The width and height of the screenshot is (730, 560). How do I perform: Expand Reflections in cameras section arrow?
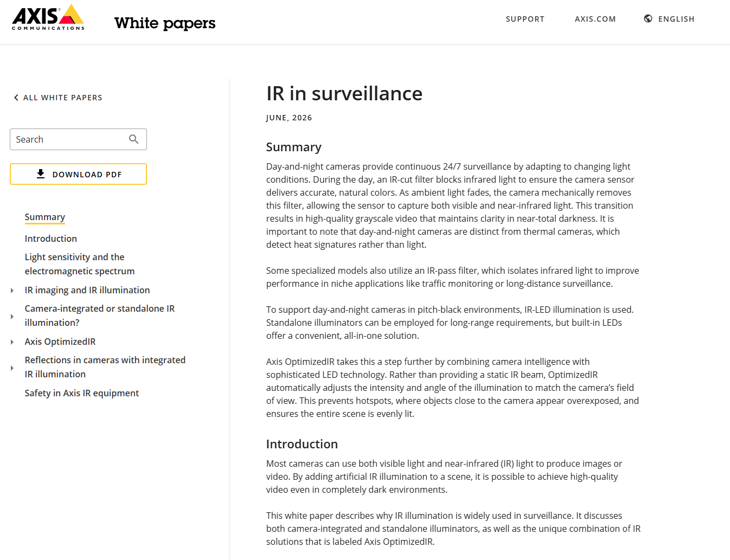pos(12,368)
